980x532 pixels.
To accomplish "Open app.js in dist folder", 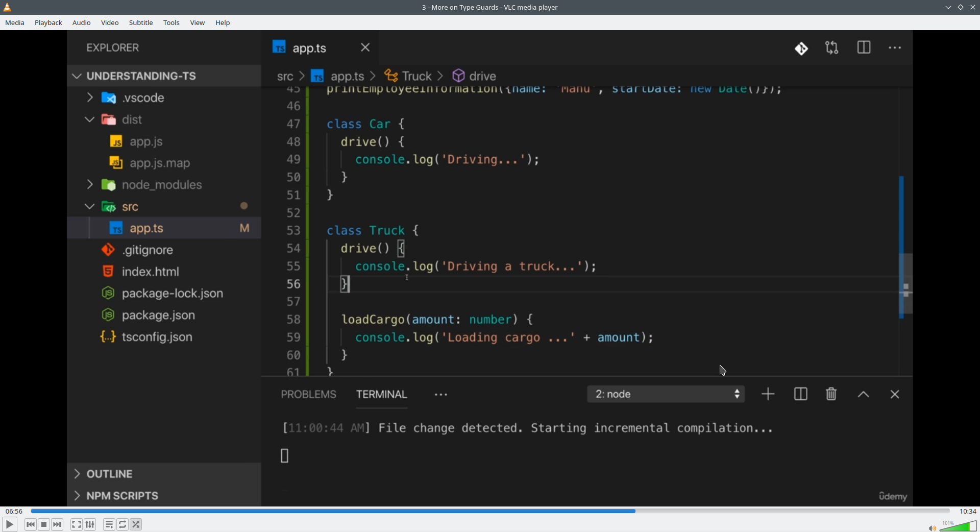I will (164, 141).
